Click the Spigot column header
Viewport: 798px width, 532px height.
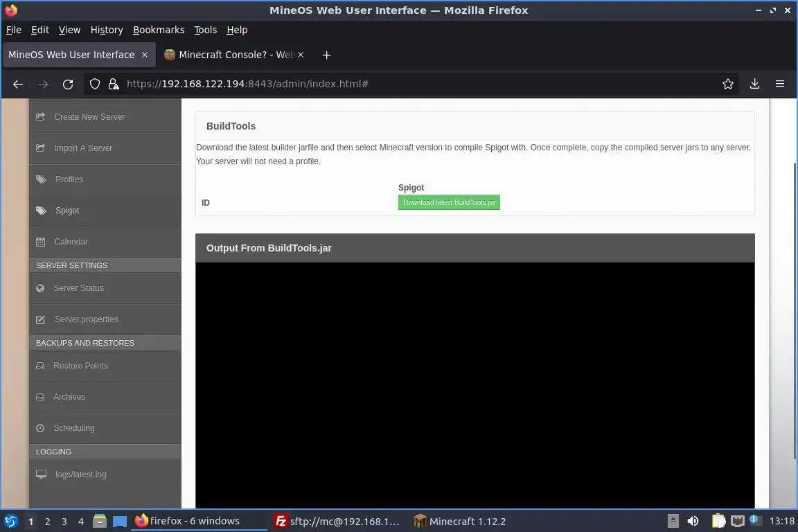pyautogui.click(x=411, y=188)
